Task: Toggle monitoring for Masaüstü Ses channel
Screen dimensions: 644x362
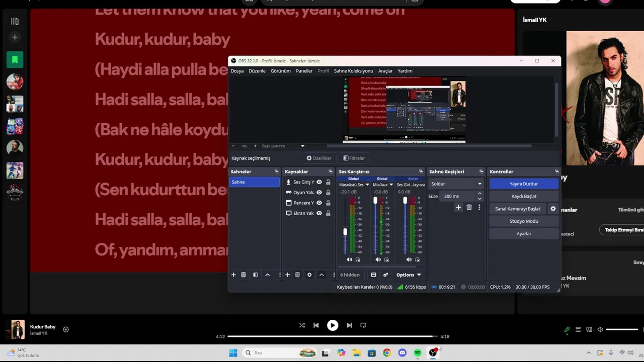Action: coord(358,260)
